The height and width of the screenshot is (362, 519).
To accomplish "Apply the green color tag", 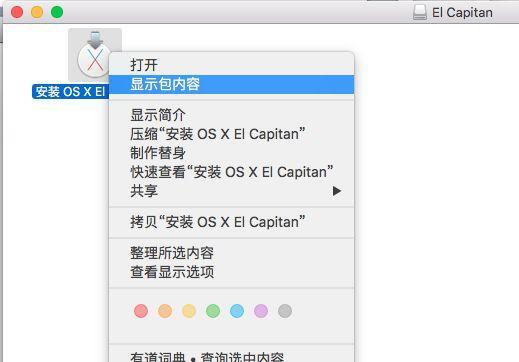I will click(x=213, y=311).
